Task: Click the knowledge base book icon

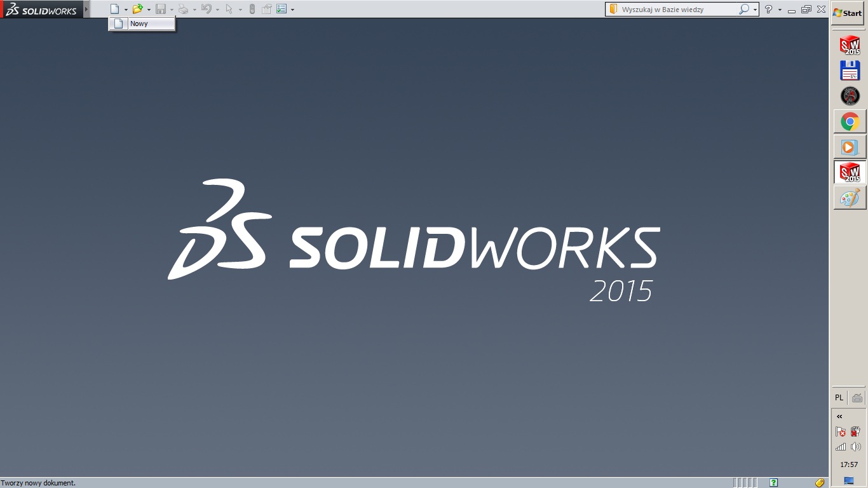Action: [x=613, y=10]
